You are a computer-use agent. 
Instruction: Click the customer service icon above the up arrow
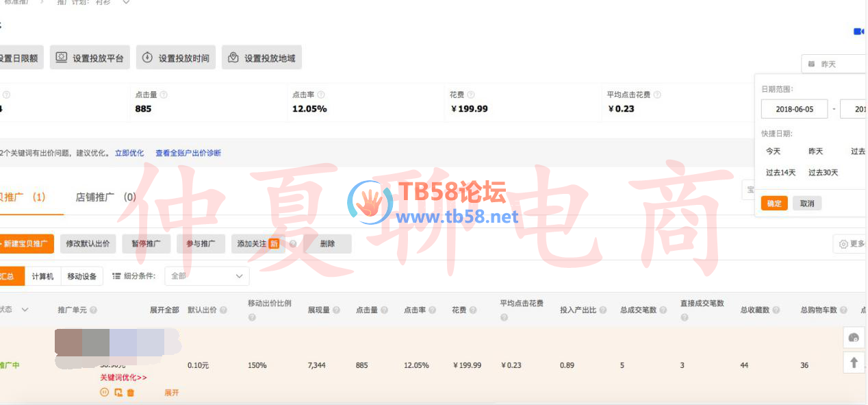point(854,337)
